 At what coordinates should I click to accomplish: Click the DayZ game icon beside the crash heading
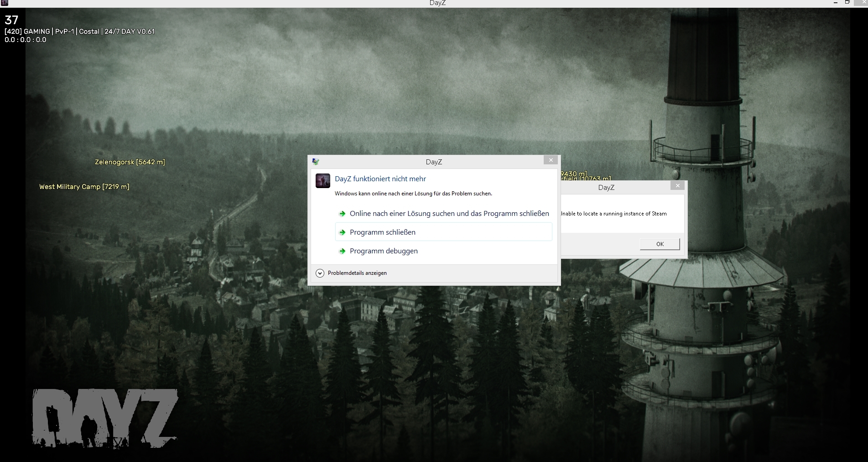[x=323, y=181]
